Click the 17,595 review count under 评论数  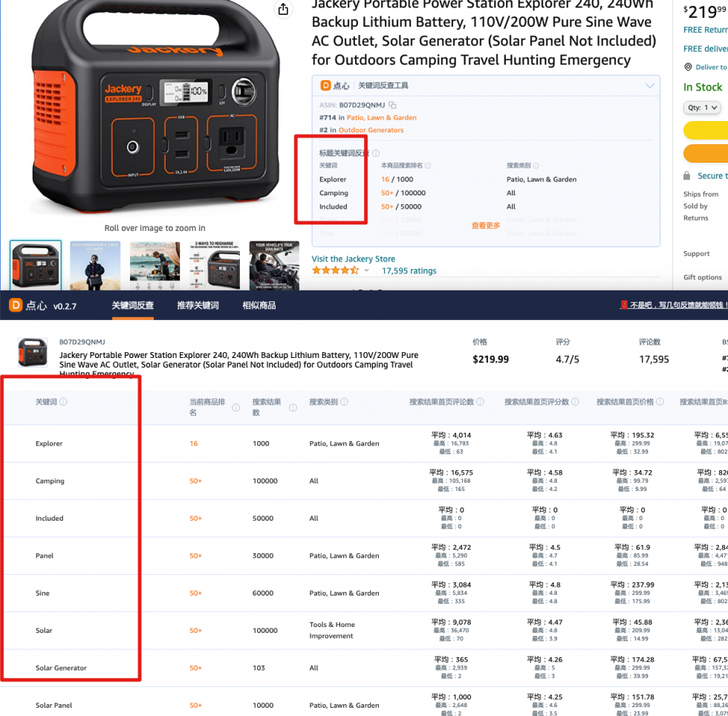pos(654,359)
